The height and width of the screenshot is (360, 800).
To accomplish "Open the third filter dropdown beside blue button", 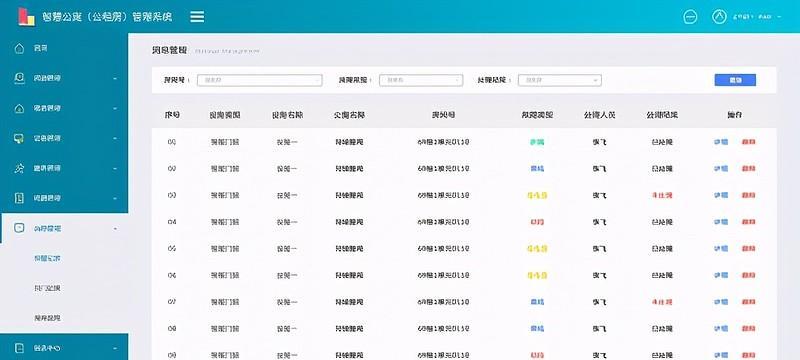I will [x=560, y=80].
